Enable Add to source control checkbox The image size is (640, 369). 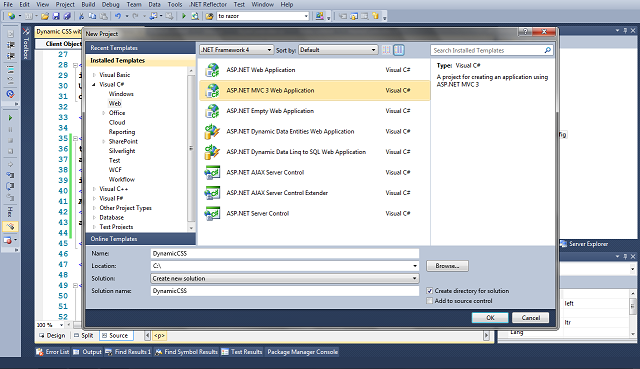click(429, 301)
